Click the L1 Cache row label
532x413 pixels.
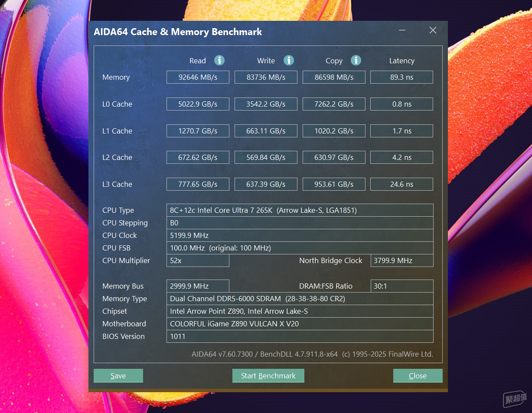117,131
